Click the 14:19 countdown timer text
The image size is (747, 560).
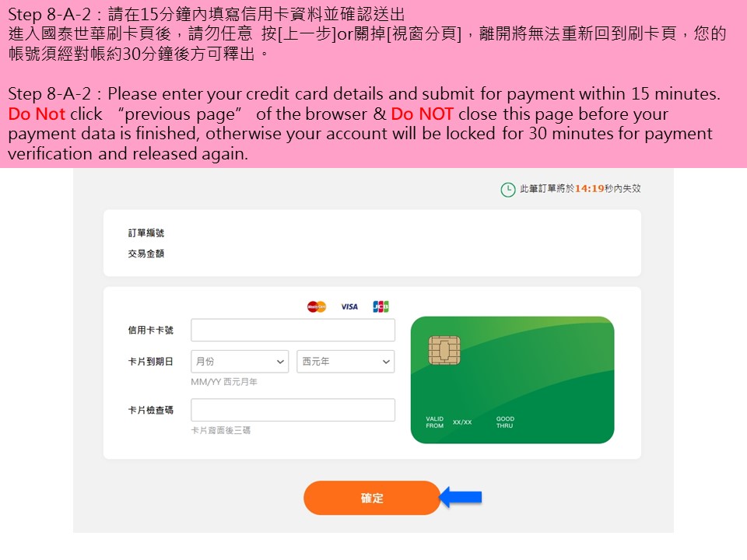589,188
